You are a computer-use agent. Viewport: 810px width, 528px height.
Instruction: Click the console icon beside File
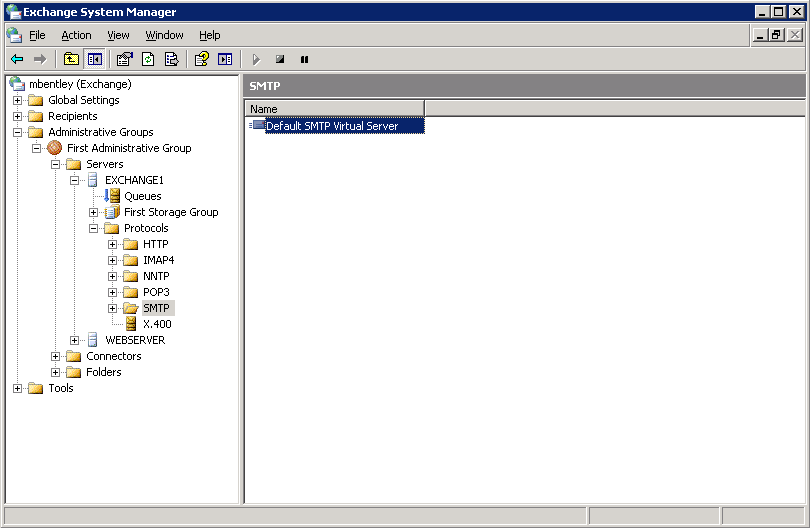pos(14,35)
